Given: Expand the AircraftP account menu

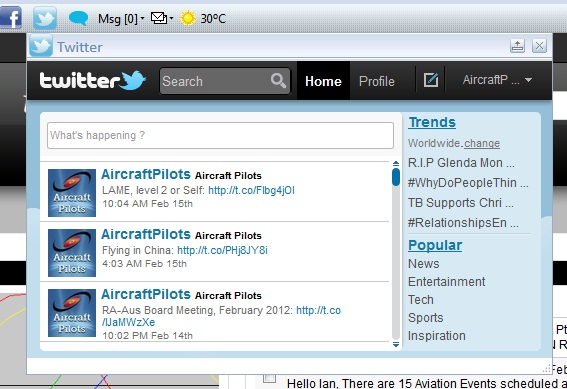Looking at the screenshot, I should (497, 80).
